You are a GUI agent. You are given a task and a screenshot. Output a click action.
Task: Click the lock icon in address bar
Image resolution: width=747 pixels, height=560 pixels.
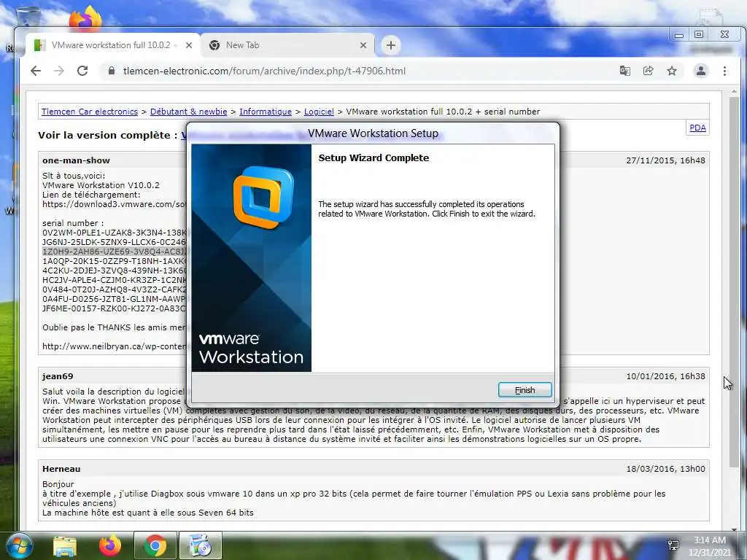click(x=112, y=71)
